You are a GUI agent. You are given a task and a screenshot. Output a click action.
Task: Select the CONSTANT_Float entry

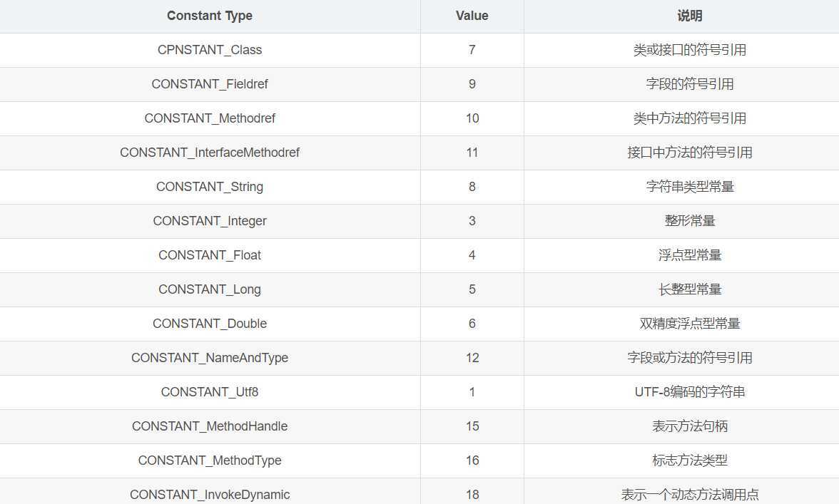click(210, 255)
